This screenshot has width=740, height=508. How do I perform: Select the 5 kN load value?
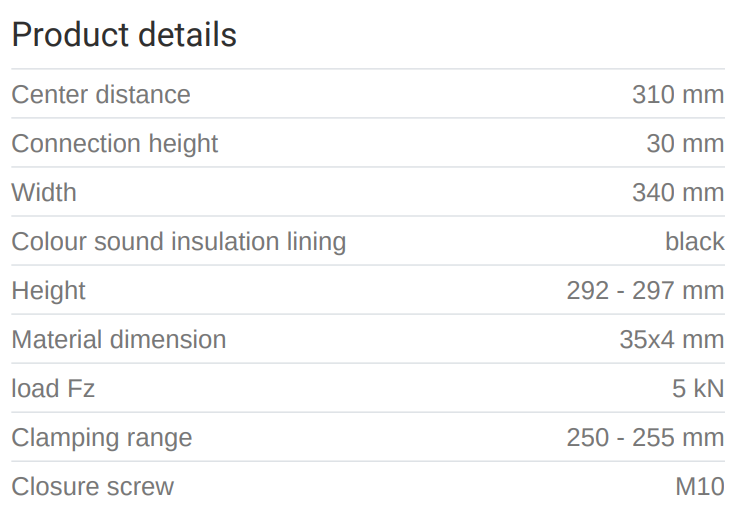coord(697,389)
